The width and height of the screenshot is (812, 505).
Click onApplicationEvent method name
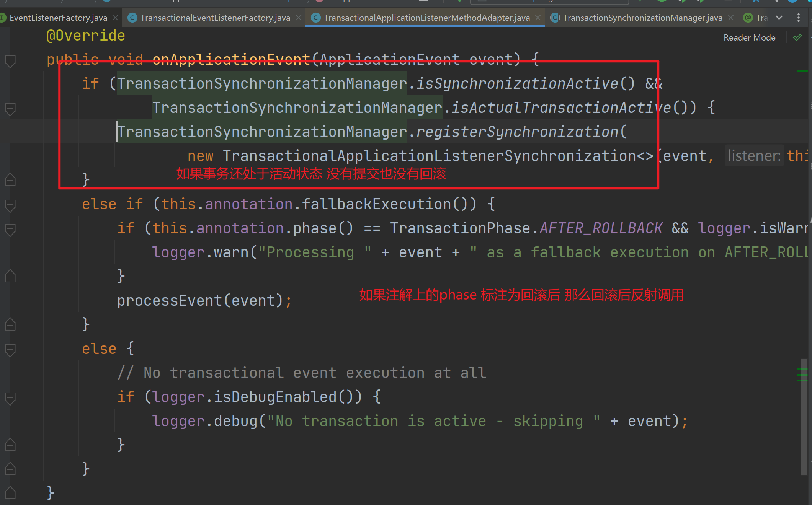[231, 59]
